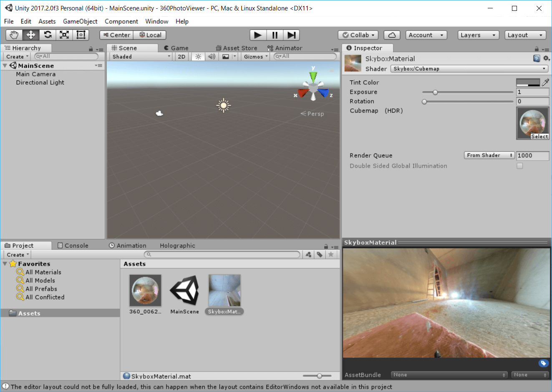Image resolution: width=552 pixels, height=392 pixels.
Task: Select the Scale tool
Action: click(64, 35)
